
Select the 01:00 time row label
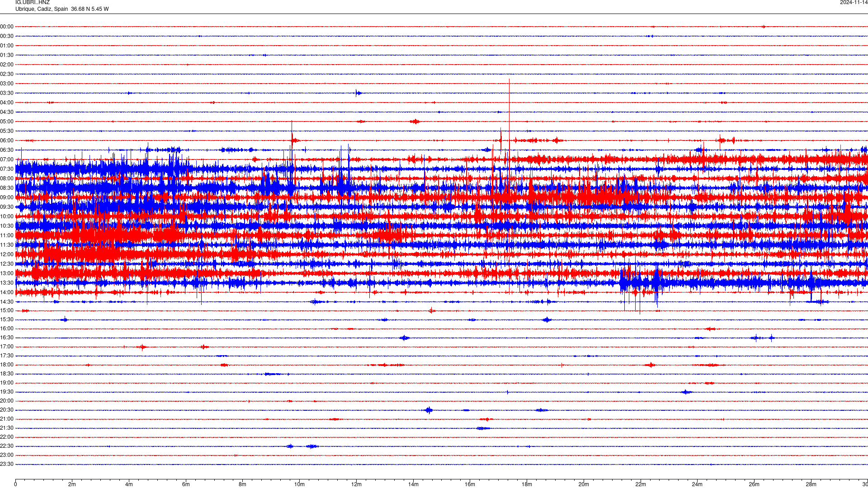(x=7, y=46)
